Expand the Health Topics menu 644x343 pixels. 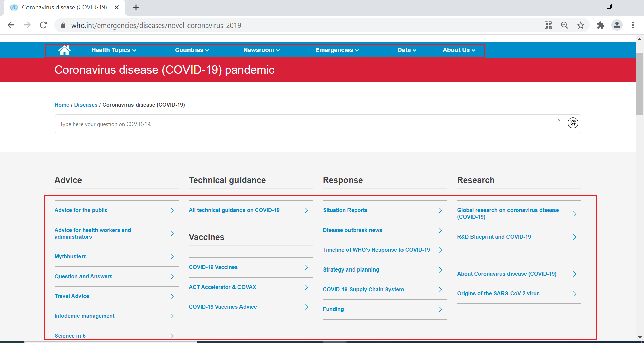click(x=114, y=50)
